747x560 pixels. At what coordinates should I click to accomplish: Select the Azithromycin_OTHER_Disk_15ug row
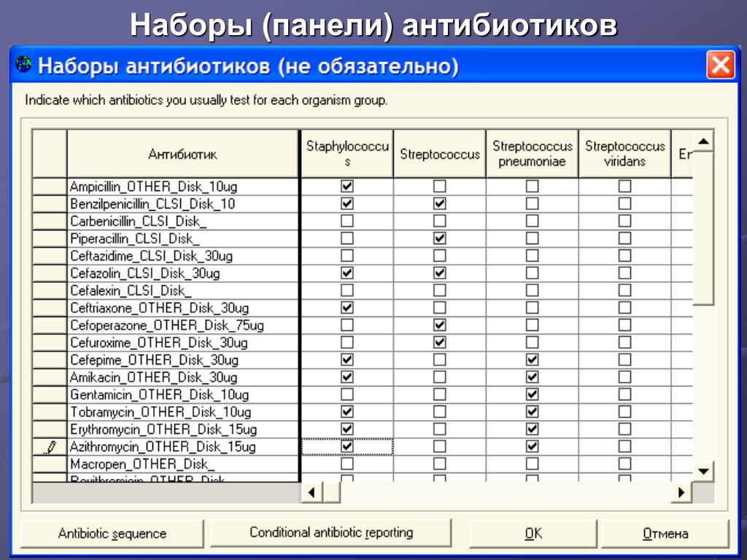pos(183,447)
